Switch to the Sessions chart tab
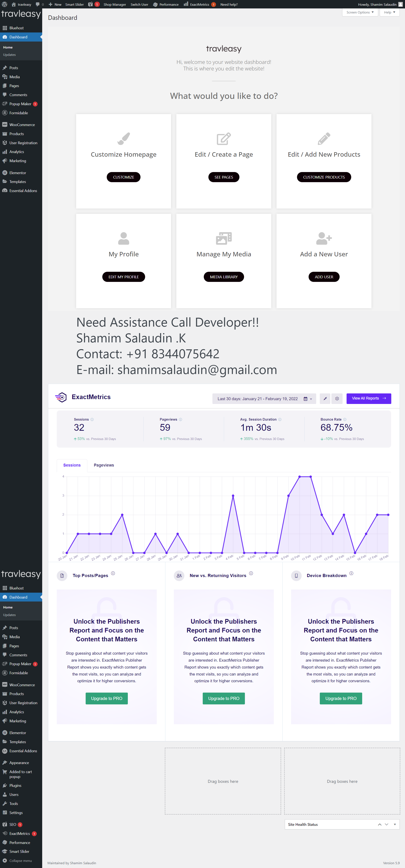This screenshot has height=868, width=405. click(x=72, y=465)
